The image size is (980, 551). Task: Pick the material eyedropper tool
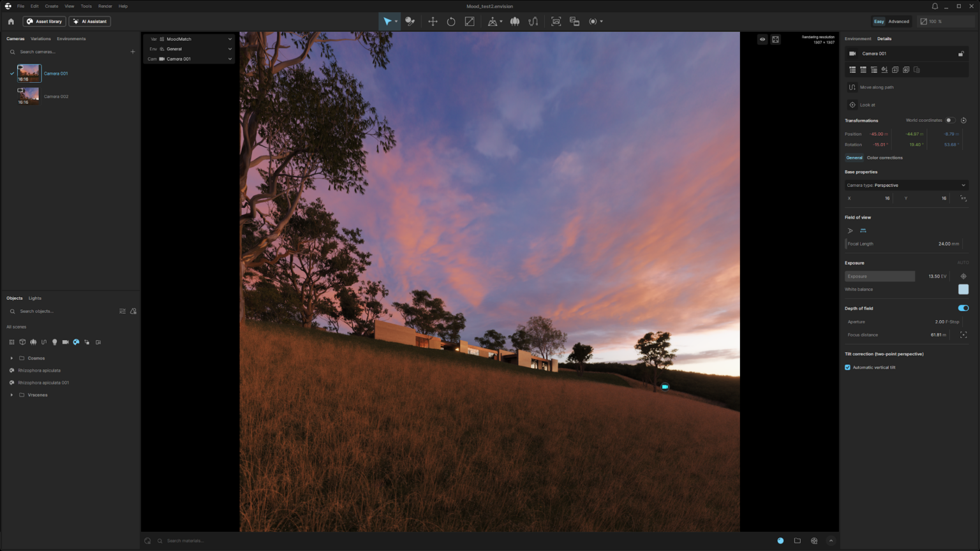410,21
